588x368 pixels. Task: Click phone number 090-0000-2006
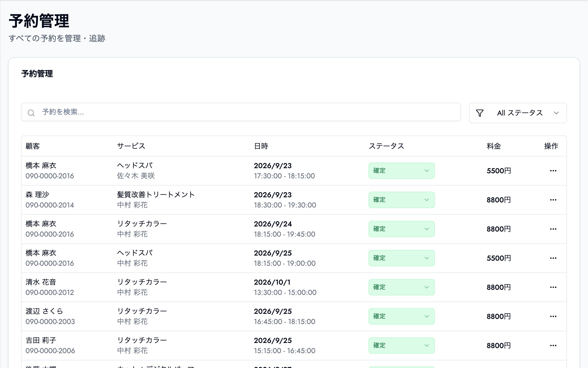point(50,351)
